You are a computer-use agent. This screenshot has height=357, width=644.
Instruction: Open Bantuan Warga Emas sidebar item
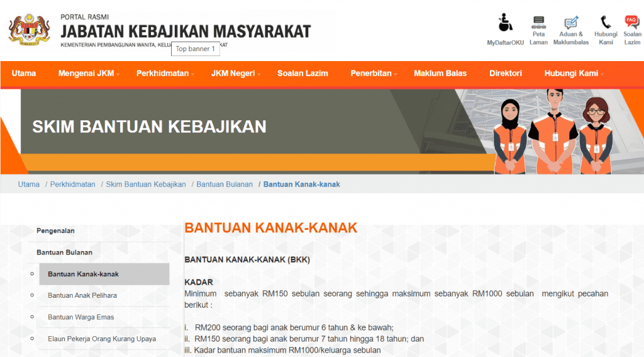(81, 317)
